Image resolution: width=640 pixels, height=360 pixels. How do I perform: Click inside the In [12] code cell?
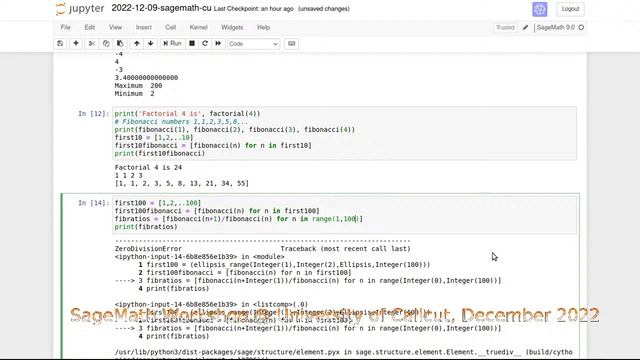pyautogui.click(x=344, y=133)
